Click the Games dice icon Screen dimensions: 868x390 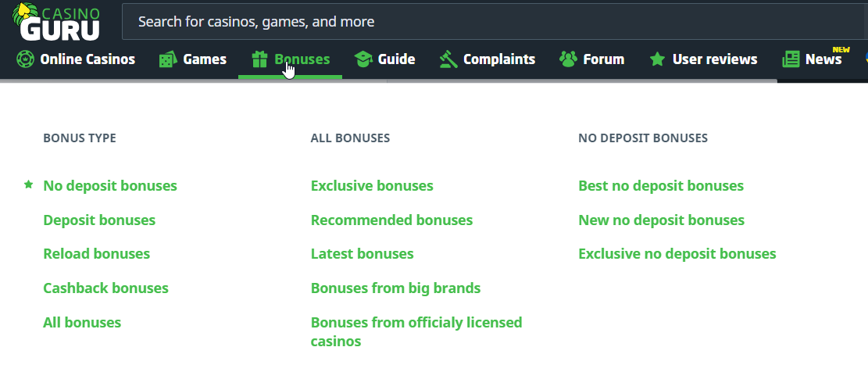click(x=167, y=59)
